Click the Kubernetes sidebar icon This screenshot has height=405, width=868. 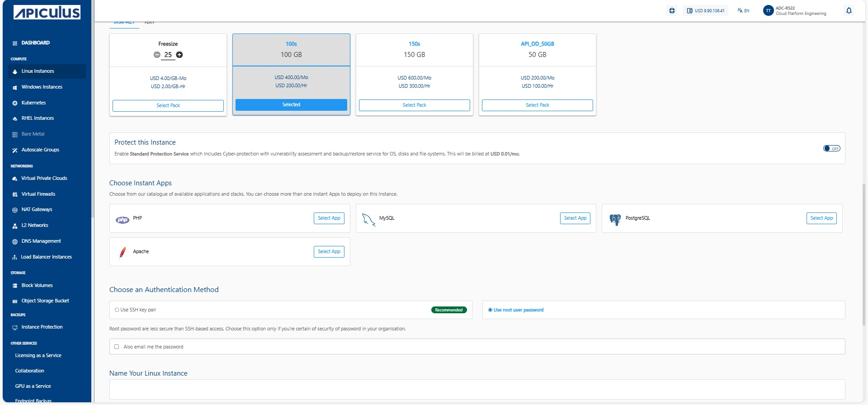[15, 103]
